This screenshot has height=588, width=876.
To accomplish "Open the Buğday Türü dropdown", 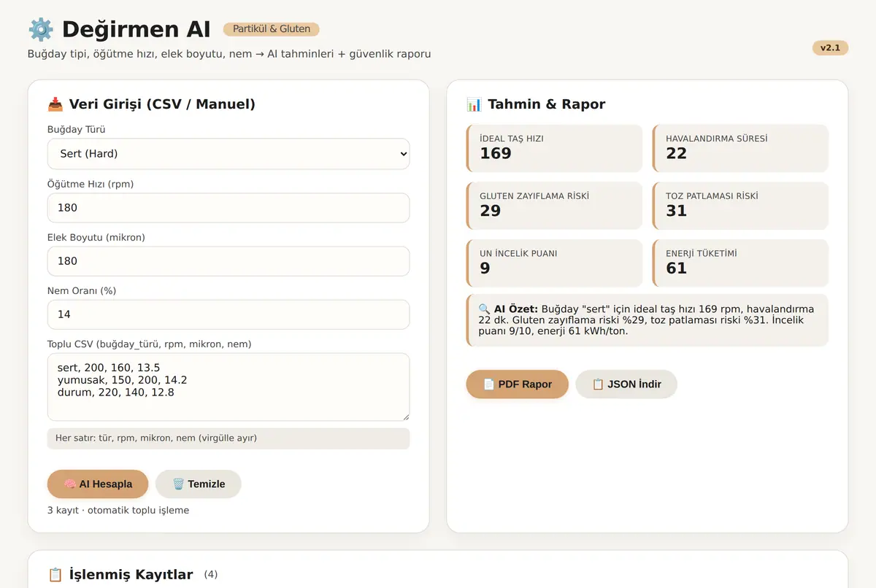I will 228,154.
